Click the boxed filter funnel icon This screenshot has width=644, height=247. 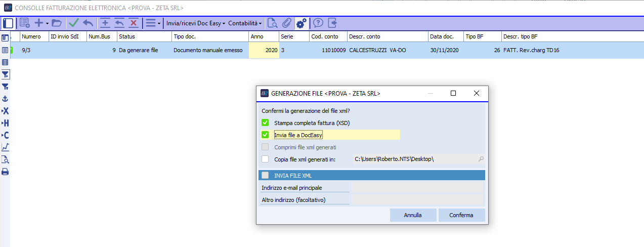point(6,74)
